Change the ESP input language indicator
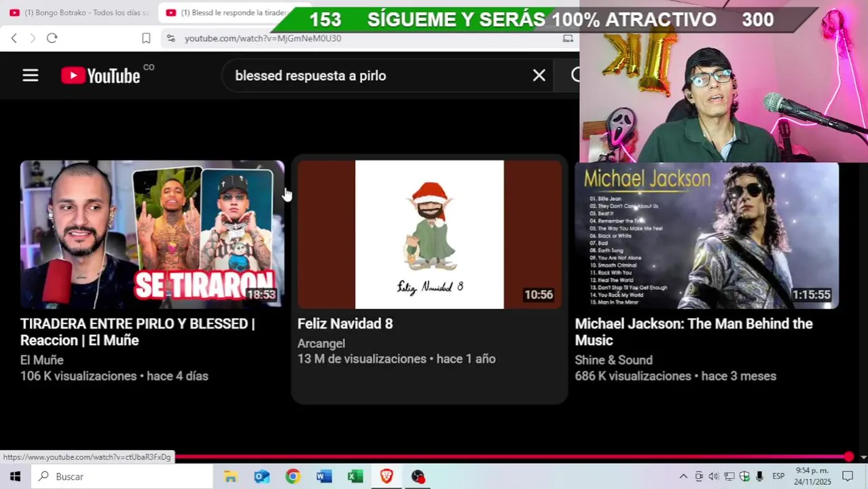Viewport: 868px width, 489px height. click(778, 476)
